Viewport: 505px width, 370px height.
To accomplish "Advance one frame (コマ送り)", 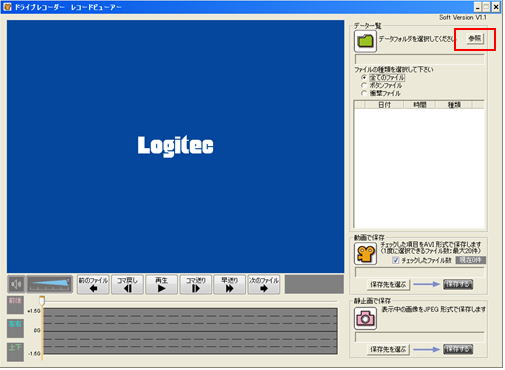I will (x=196, y=284).
